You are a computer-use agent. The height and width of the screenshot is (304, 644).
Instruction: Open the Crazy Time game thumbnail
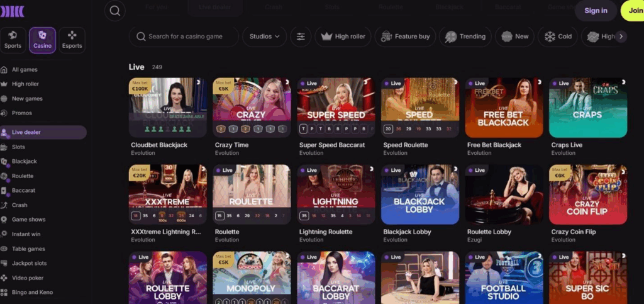coord(252,107)
